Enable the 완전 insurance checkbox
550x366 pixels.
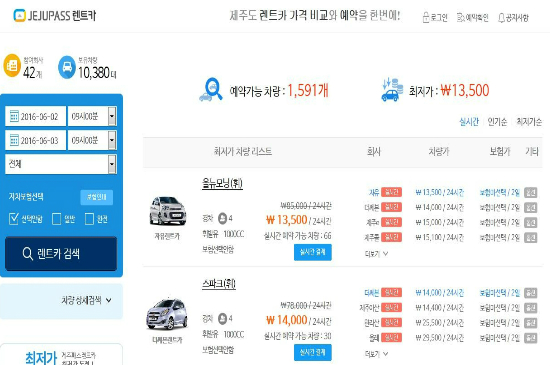89,219
